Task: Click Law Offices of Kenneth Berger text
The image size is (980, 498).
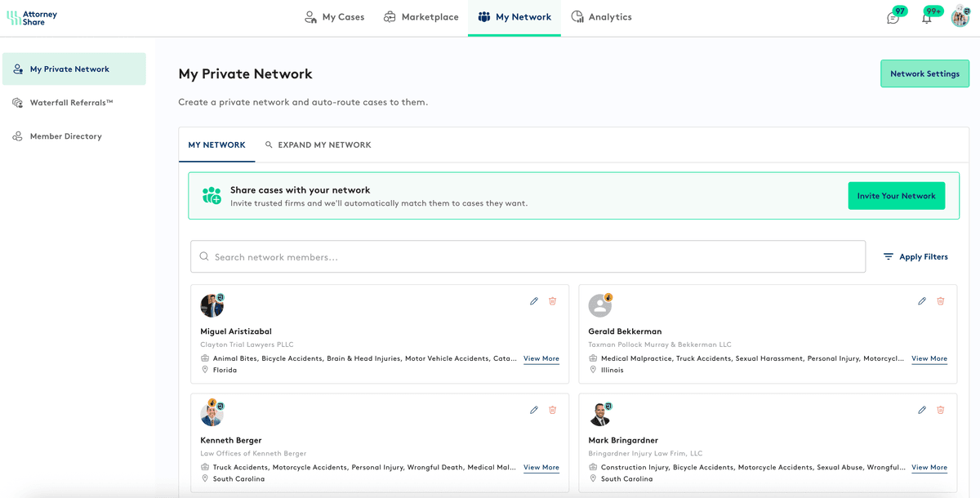Action: coord(252,453)
